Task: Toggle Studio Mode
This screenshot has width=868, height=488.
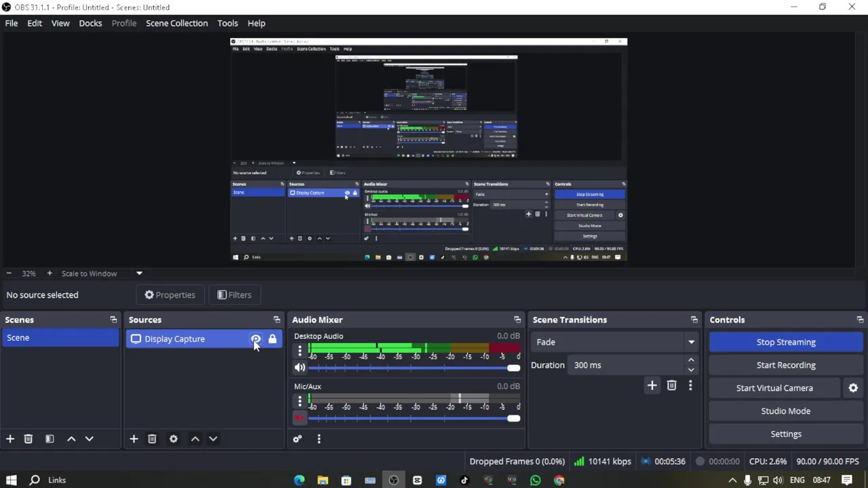Action: point(785,411)
